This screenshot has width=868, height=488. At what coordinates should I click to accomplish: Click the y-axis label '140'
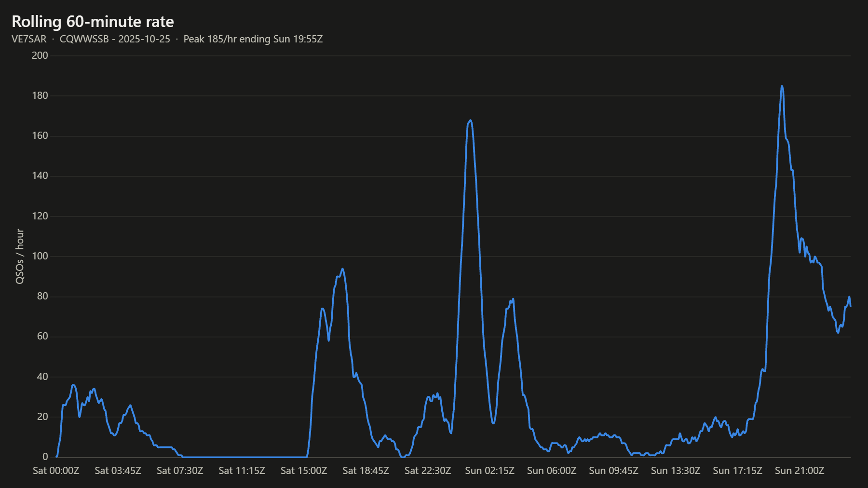click(x=40, y=176)
